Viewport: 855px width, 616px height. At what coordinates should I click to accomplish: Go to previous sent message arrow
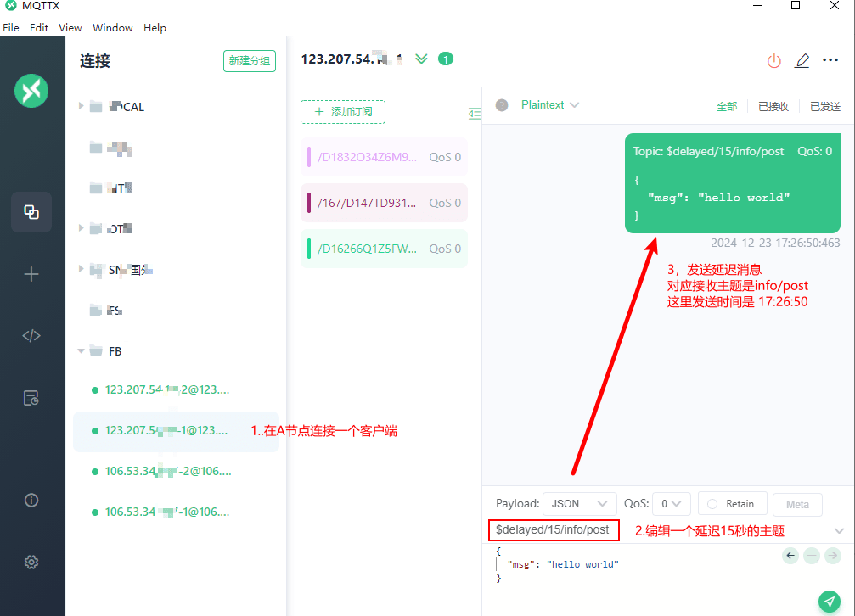[790, 556]
